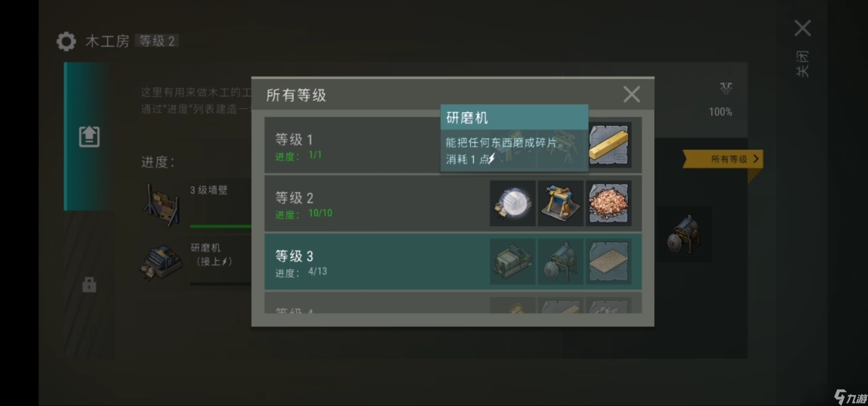
Task: Tap the 3 级墙壁 progress item
Action: tap(195, 205)
